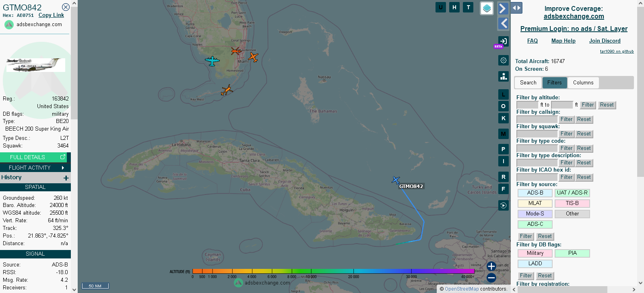Toggle the T map button
The image size is (644, 293).
468,7
